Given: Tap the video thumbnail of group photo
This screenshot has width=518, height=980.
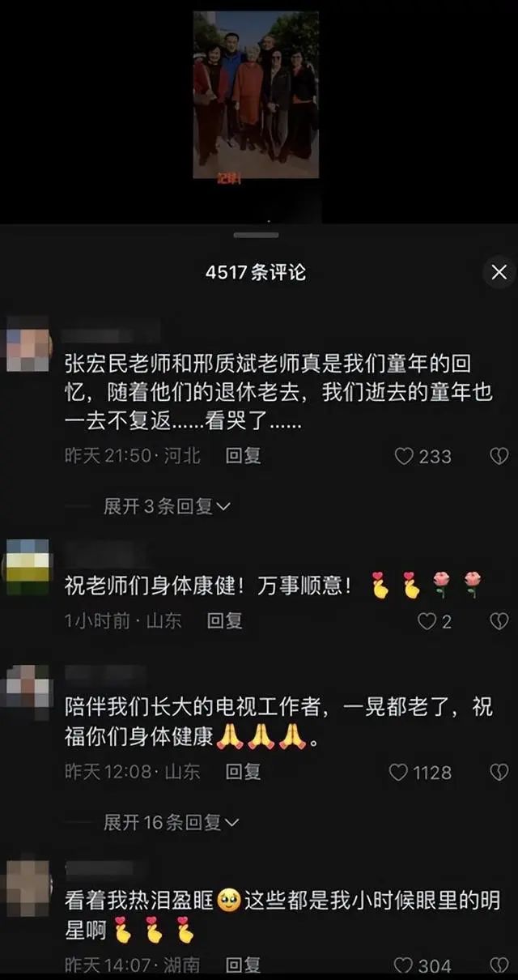Looking at the screenshot, I should pos(256,95).
